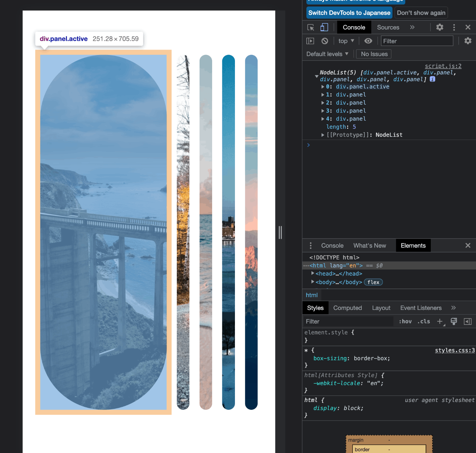
Task: Grab the viewport resize handle bar
Action: [x=280, y=232]
